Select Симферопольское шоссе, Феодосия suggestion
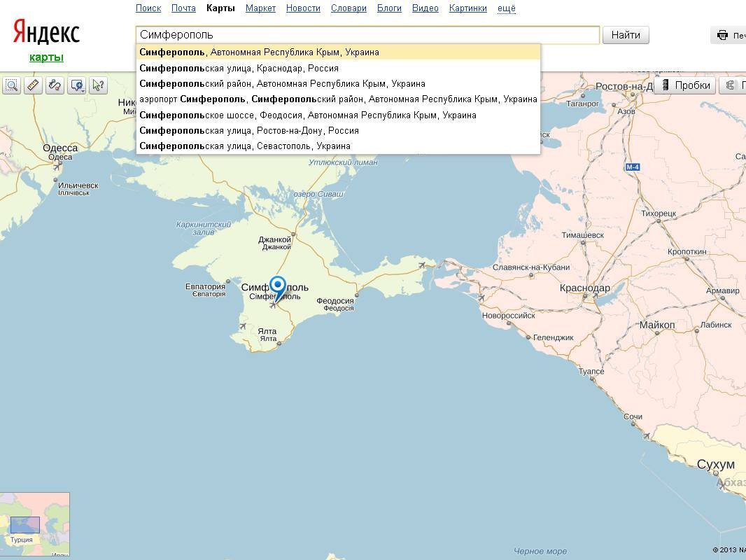 point(307,115)
